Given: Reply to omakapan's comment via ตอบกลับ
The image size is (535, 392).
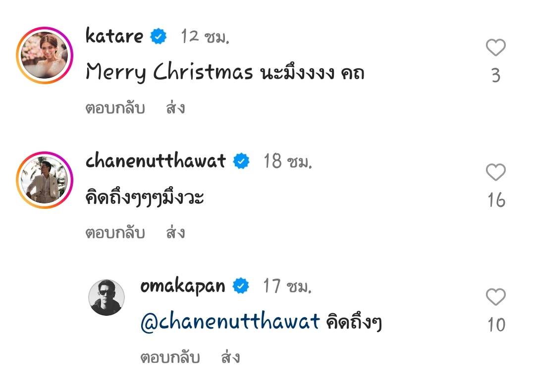Looking at the screenshot, I should (x=170, y=357).
